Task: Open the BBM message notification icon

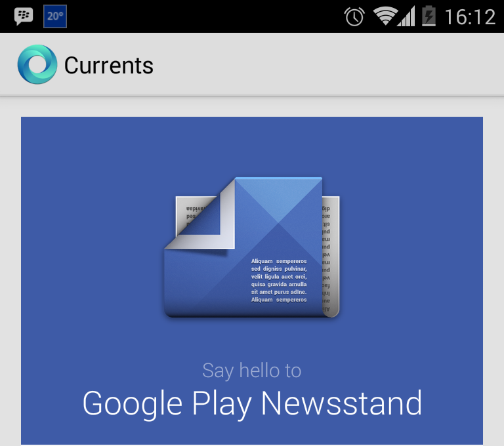Action: (x=24, y=16)
